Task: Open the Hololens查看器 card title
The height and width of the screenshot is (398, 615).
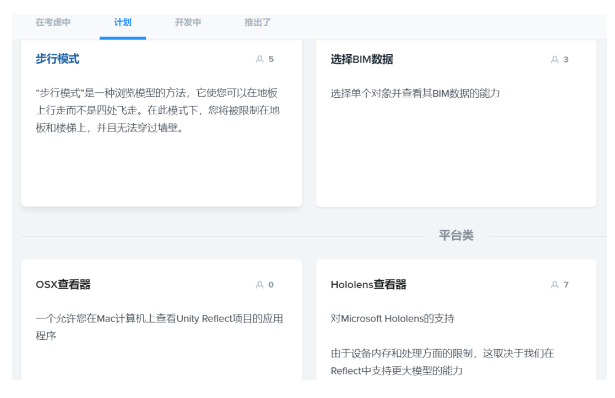Action: coord(368,284)
